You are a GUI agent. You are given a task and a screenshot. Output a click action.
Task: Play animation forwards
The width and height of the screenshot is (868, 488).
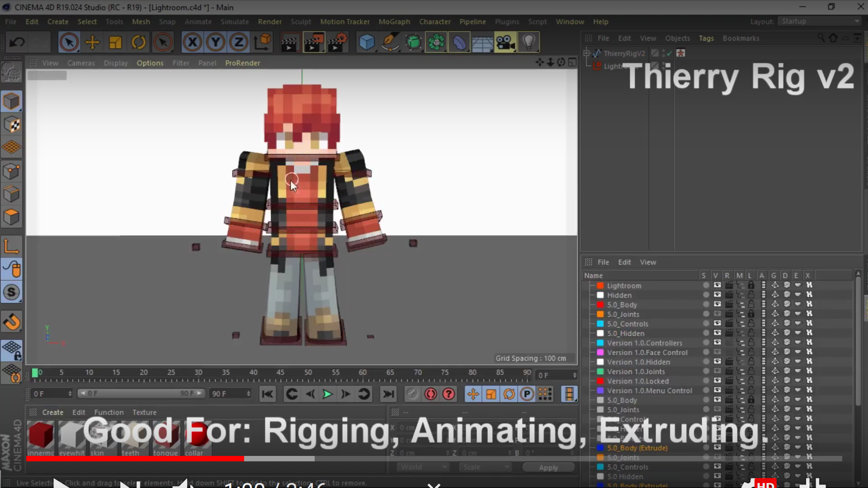[327, 394]
